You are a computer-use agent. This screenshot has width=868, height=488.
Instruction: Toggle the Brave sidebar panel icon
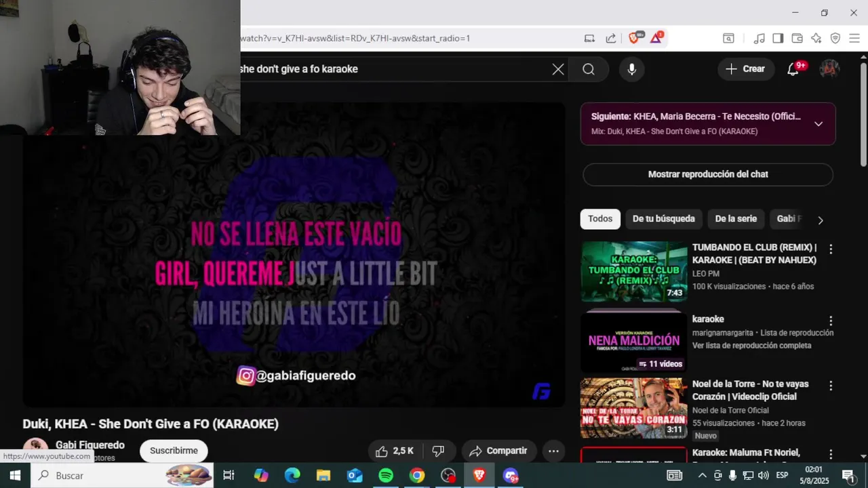coord(778,38)
